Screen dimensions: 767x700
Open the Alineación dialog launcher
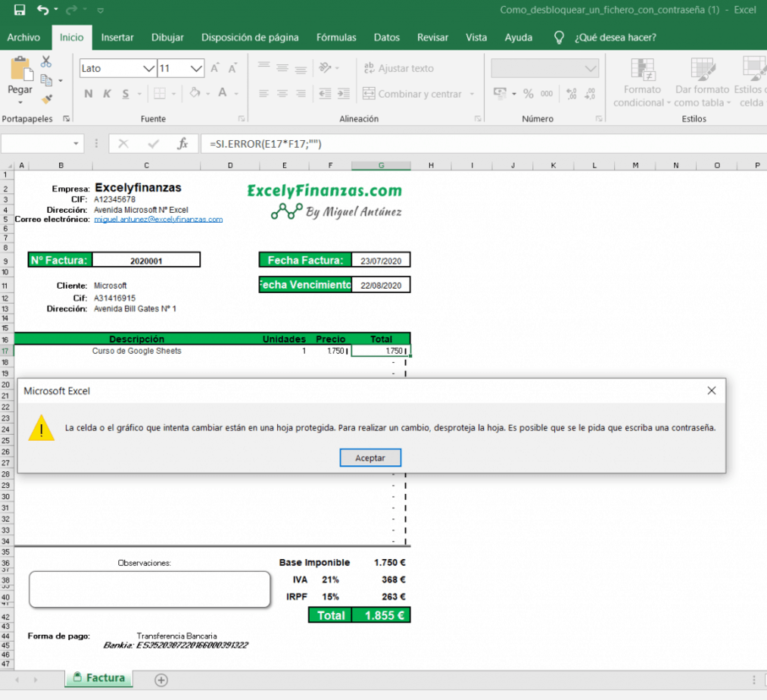click(x=478, y=118)
